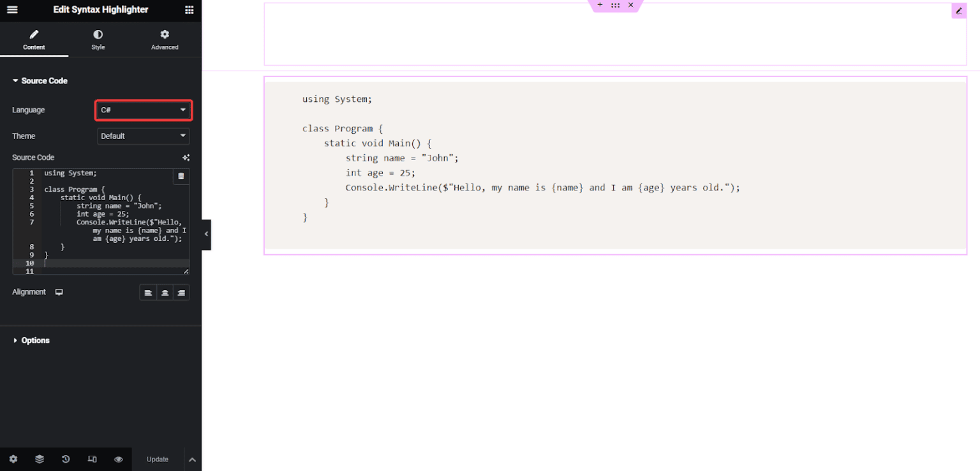Image resolution: width=980 pixels, height=471 pixels.
Task: Switch to the Advanced tab
Action: point(165,40)
